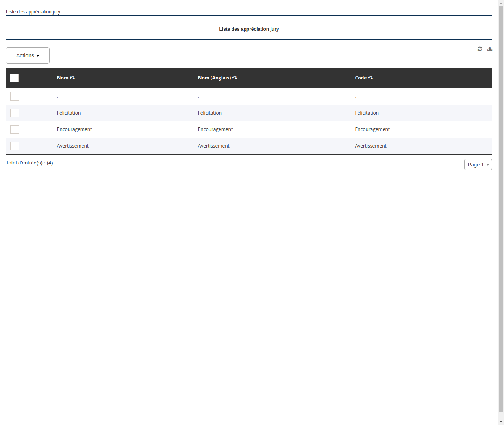Image resolution: width=504 pixels, height=425 pixels.
Task: Click the dropdown caret on Actions button
Action: click(x=38, y=55)
